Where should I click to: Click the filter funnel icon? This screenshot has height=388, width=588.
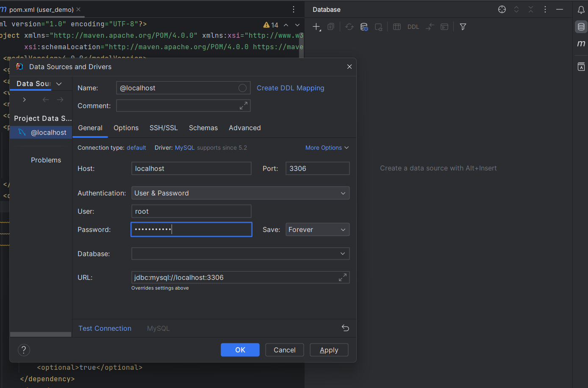point(463,27)
